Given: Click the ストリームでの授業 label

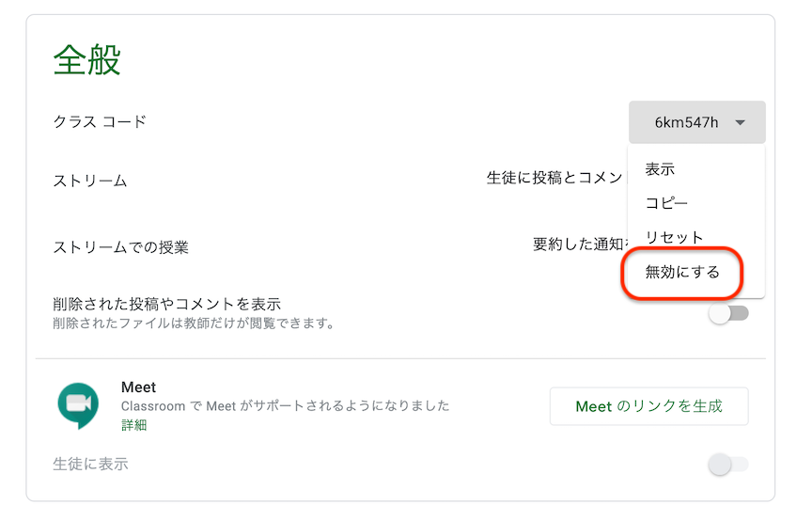Looking at the screenshot, I should tap(120, 247).
